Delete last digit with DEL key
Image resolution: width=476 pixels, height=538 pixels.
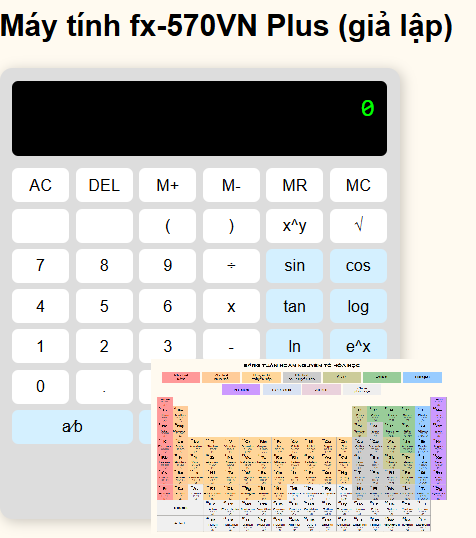104,185
